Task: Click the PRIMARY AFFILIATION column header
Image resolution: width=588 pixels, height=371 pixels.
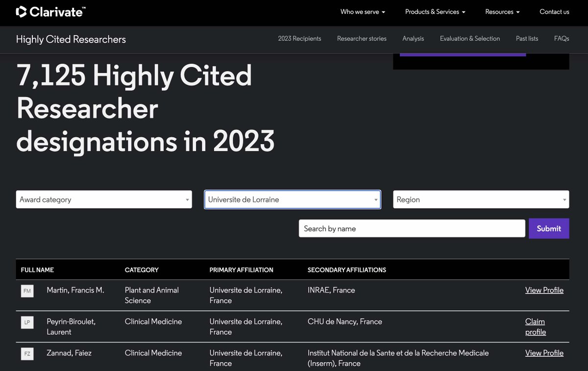Action: [x=241, y=270]
